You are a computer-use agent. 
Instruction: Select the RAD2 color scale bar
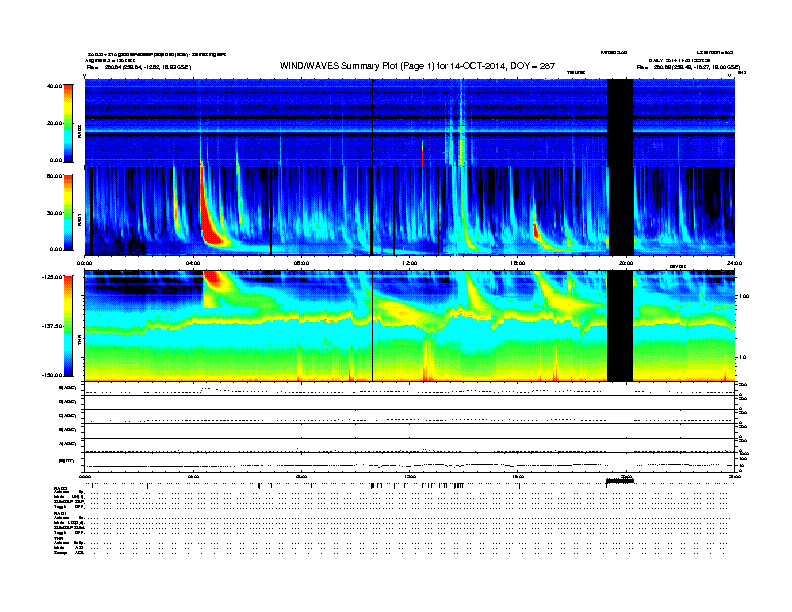pos(68,123)
